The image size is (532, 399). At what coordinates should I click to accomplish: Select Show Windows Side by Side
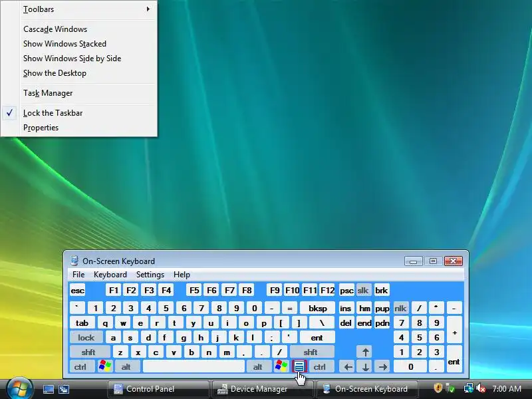(79, 59)
